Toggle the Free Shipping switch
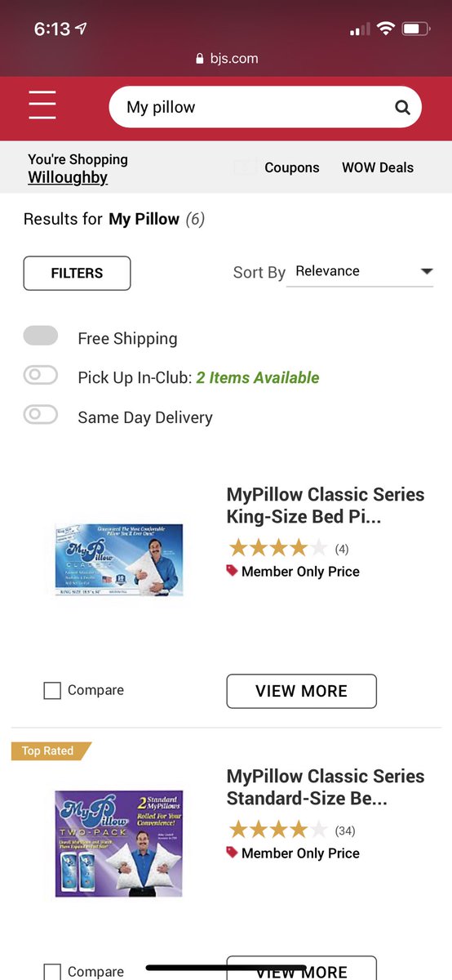The image size is (452, 980). (41, 336)
